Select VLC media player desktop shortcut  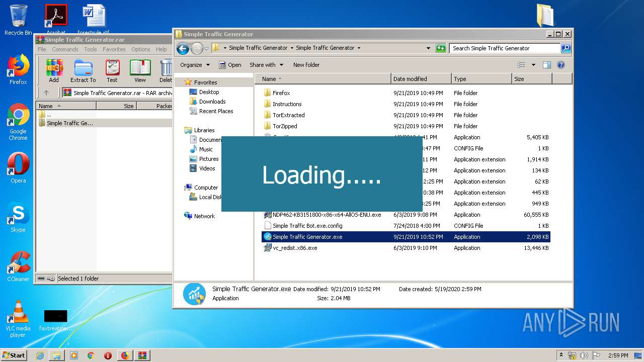tap(18, 319)
